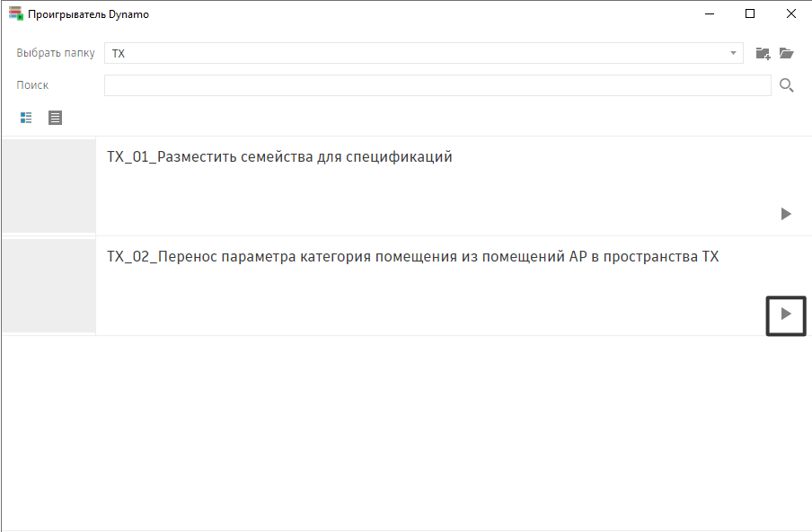
Task: Close the Проигрыватель Dynamo window
Action: tap(790, 14)
